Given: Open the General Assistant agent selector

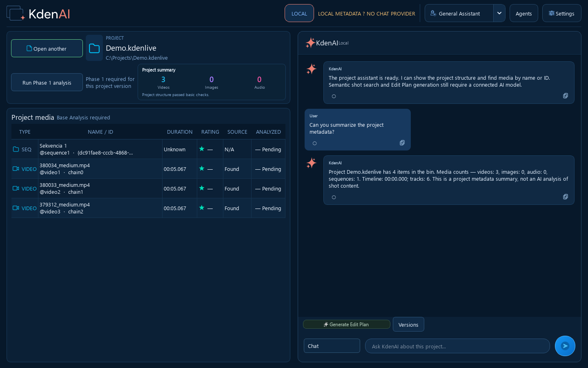Looking at the screenshot, I should click(459, 13).
